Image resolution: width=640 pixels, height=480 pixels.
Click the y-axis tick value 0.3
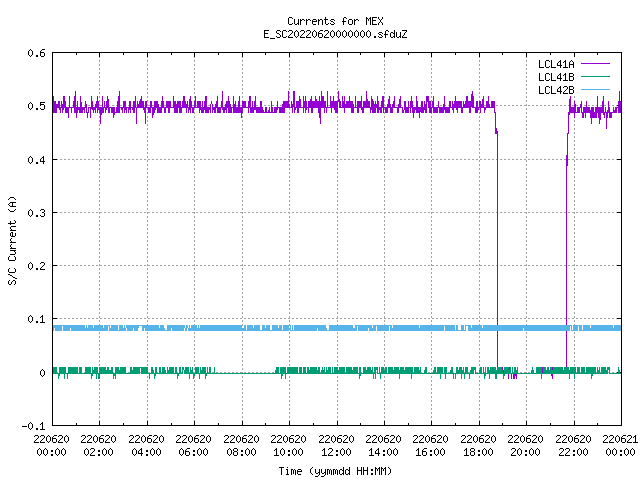(x=36, y=213)
